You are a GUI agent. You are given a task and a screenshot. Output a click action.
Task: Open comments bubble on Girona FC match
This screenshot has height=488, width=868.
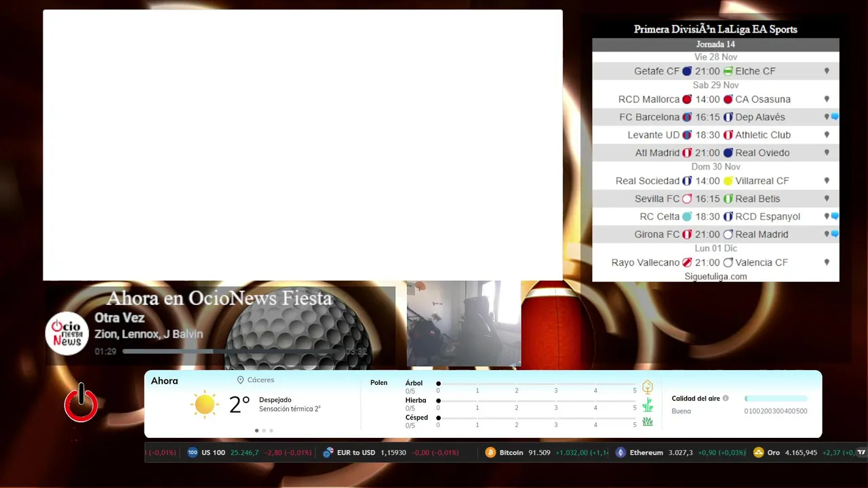835,234
